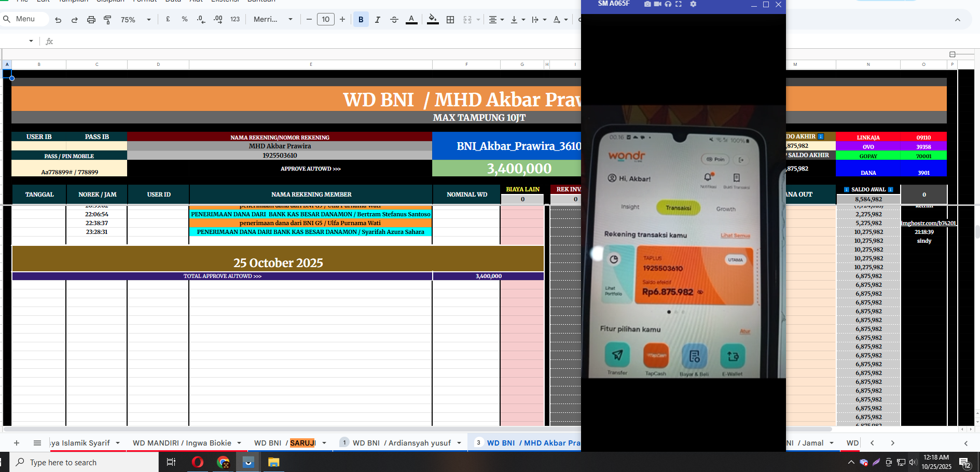Click the Redo icon in the toolbar

point(75,20)
